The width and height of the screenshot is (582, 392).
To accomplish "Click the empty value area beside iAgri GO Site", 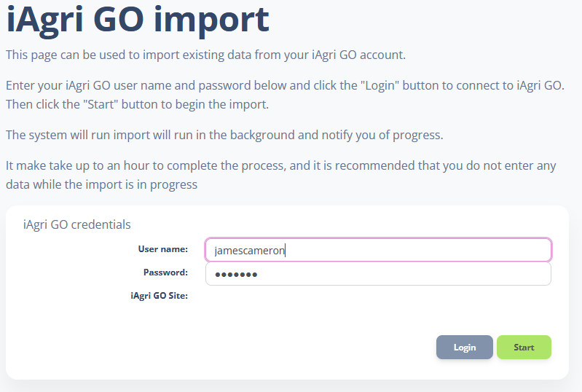I will tap(377, 297).
